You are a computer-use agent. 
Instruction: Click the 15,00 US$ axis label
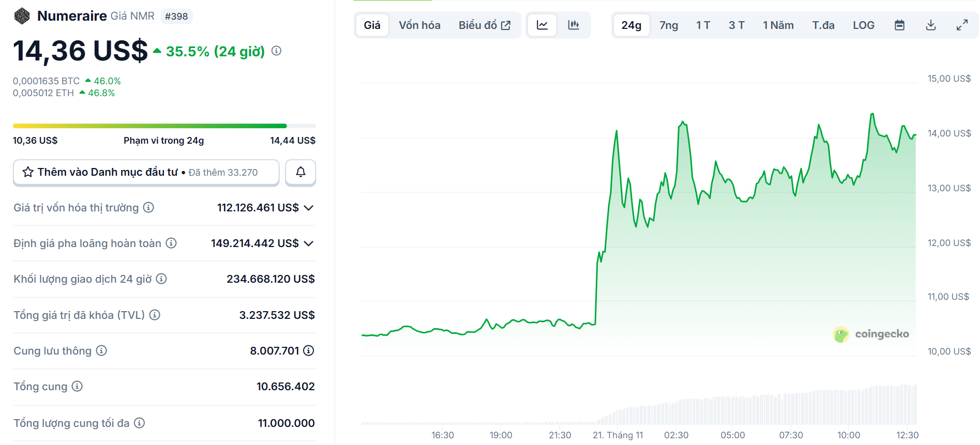[x=949, y=78]
